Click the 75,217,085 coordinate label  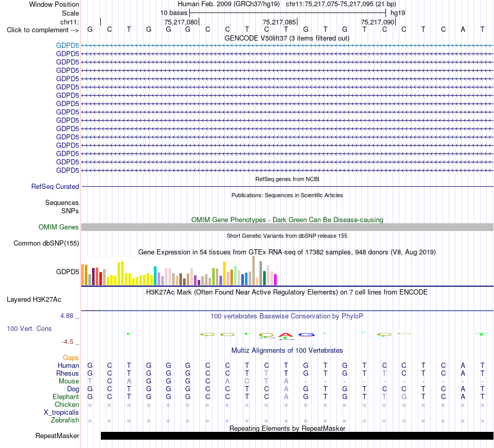[x=279, y=22]
